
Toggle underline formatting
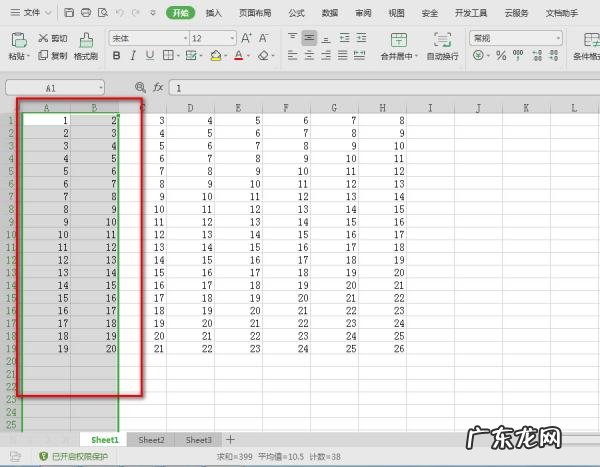(150, 56)
